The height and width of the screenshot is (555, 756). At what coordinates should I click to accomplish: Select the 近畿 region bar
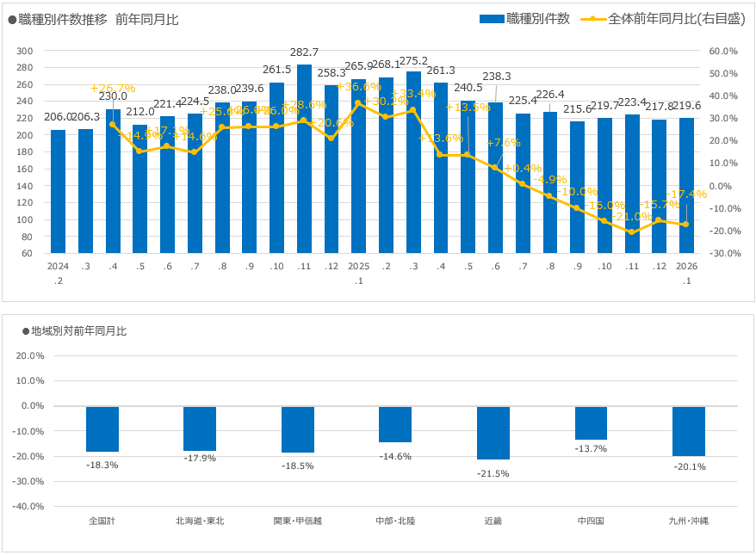pyautogui.click(x=493, y=432)
